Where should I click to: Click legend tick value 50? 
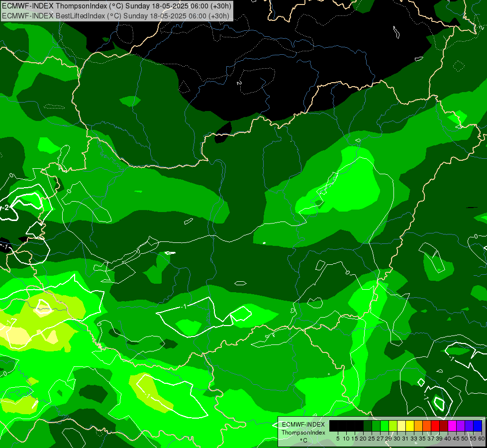pos(465,439)
